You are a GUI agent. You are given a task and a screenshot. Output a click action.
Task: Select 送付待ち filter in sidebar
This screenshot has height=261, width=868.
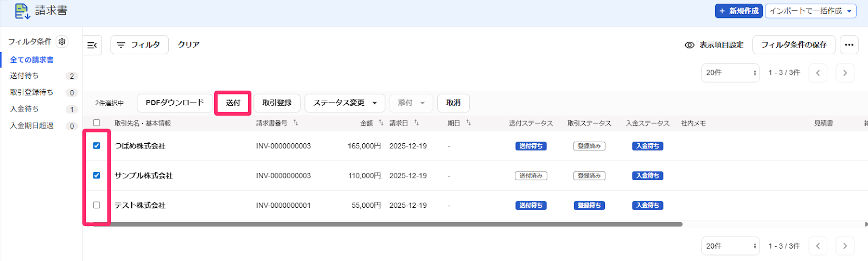pyautogui.click(x=24, y=76)
